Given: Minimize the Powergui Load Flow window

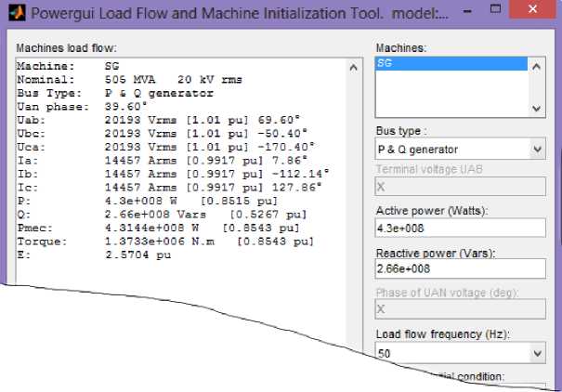Looking at the screenshot, I should (x=467, y=11).
